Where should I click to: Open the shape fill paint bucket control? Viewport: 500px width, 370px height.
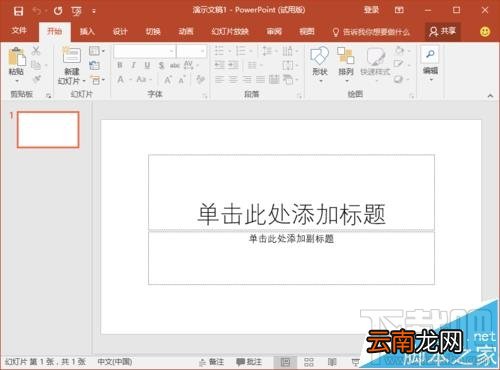click(x=402, y=51)
